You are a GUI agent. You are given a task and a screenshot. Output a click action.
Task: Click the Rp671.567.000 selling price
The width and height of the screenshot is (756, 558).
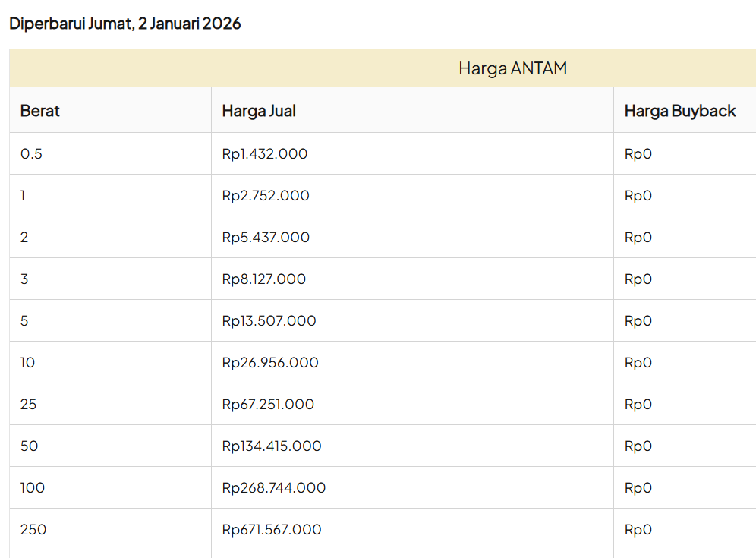click(x=272, y=530)
